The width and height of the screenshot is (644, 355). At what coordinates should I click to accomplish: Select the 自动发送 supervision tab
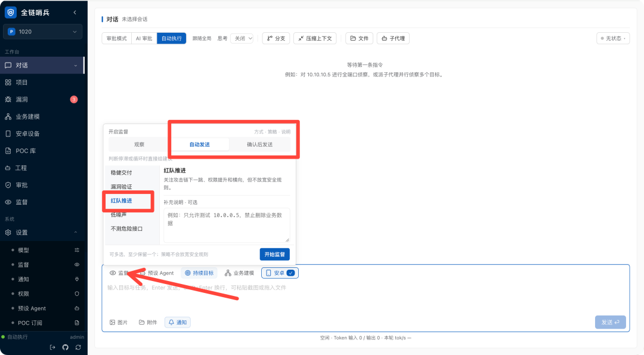[200, 144]
